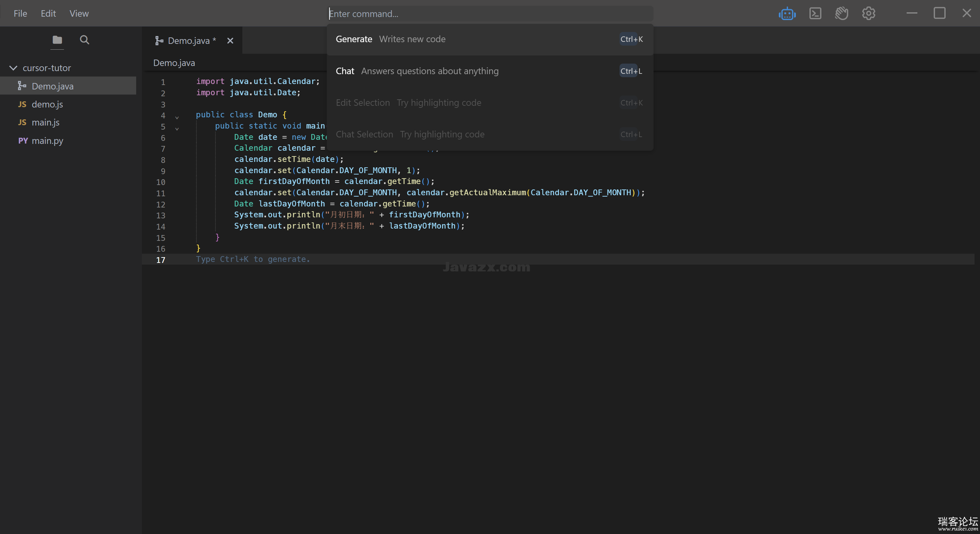This screenshot has height=534, width=980.
Task: Close the editor window
Action: [x=967, y=13]
